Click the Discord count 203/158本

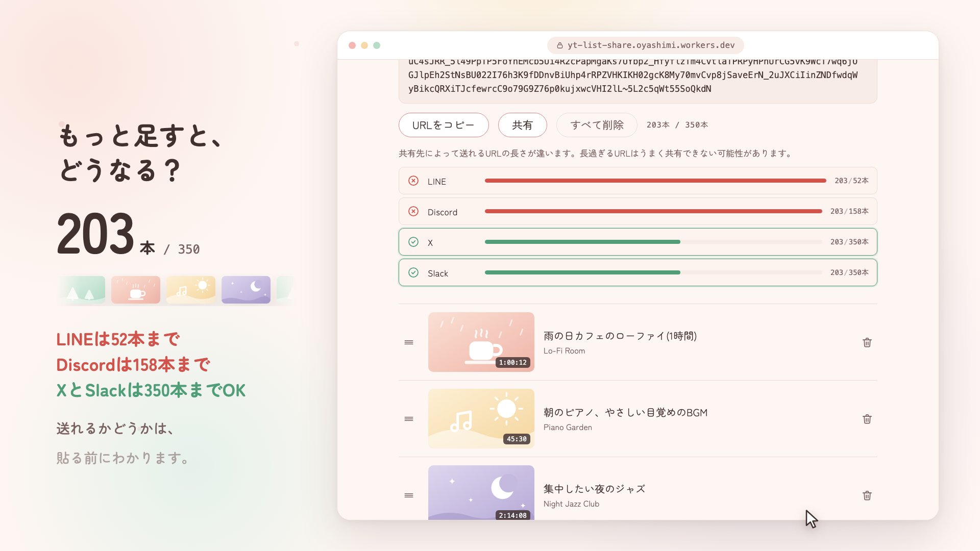click(849, 211)
